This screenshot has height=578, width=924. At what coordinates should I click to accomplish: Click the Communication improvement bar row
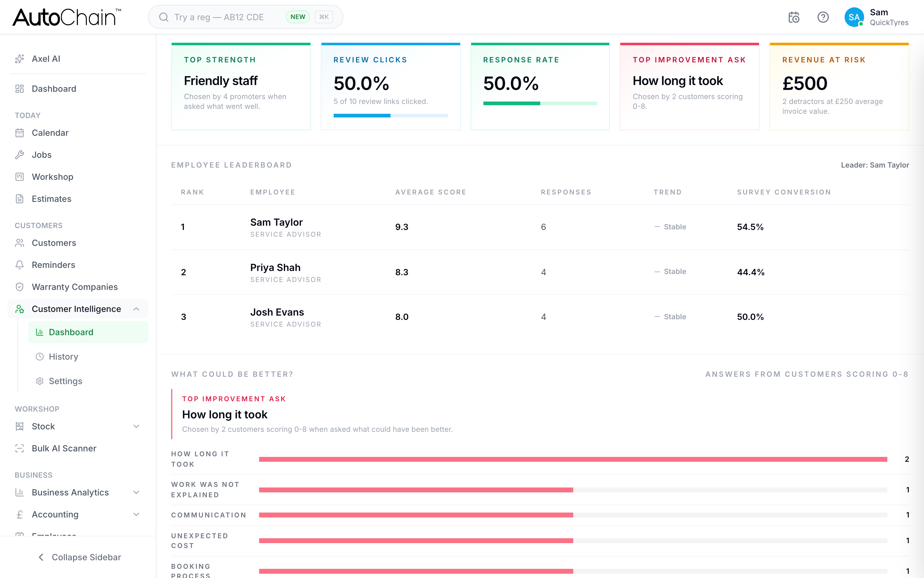coord(540,515)
